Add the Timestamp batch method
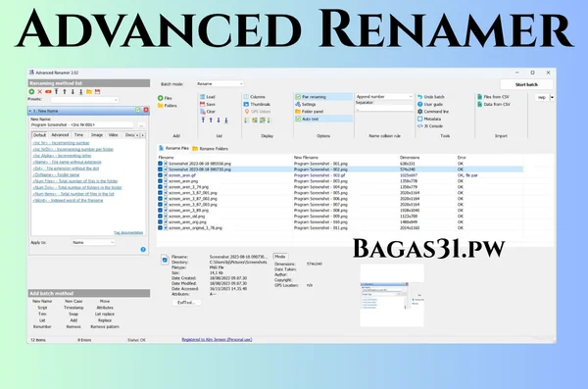The image size is (588, 389). click(73, 308)
